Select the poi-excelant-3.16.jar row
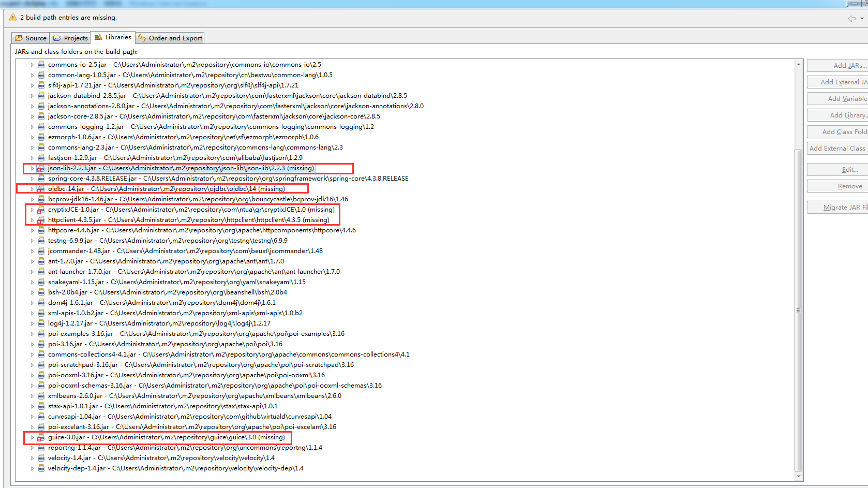 click(x=192, y=427)
